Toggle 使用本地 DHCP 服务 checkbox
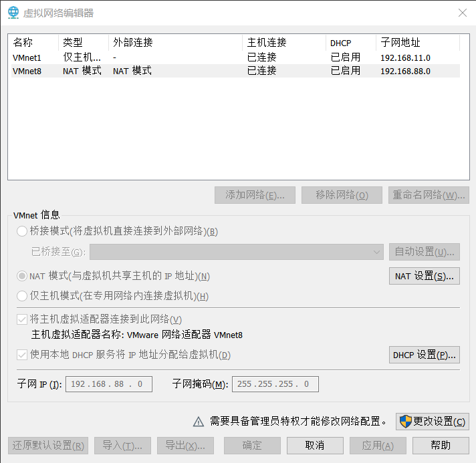Screen dimensions: 476x463 click(x=22, y=354)
